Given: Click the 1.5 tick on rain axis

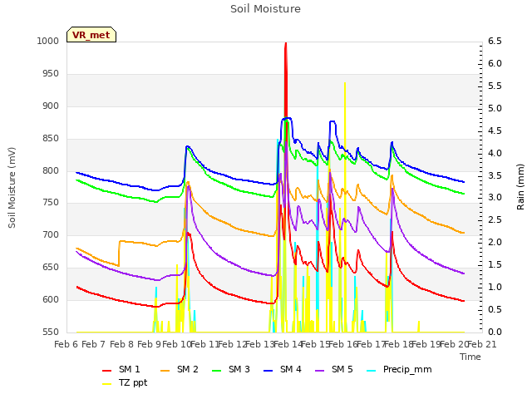Looking at the screenshot, I should click(495, 264).
